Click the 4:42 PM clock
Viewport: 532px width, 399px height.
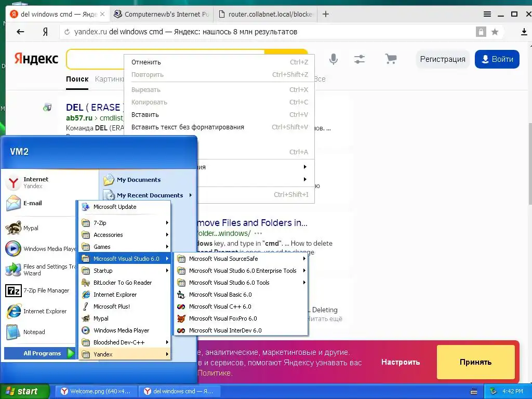(x=513, y=391)
